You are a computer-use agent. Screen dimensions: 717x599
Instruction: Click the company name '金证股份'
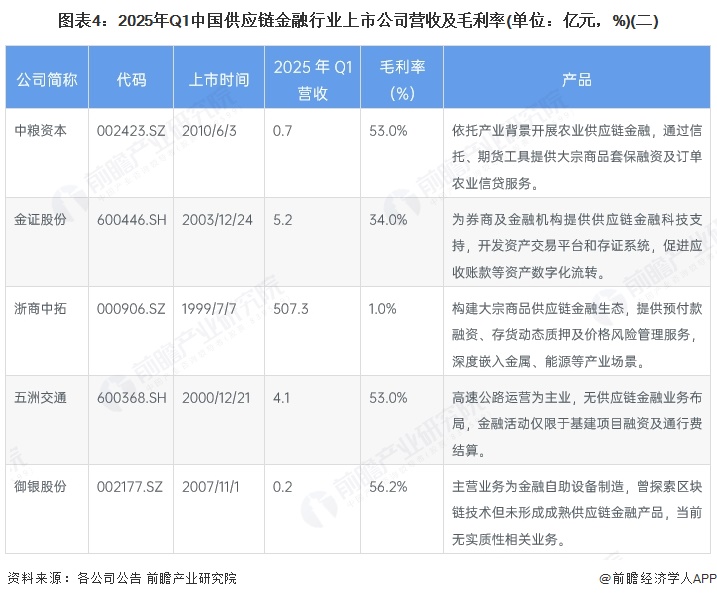(x=41, y=219)
